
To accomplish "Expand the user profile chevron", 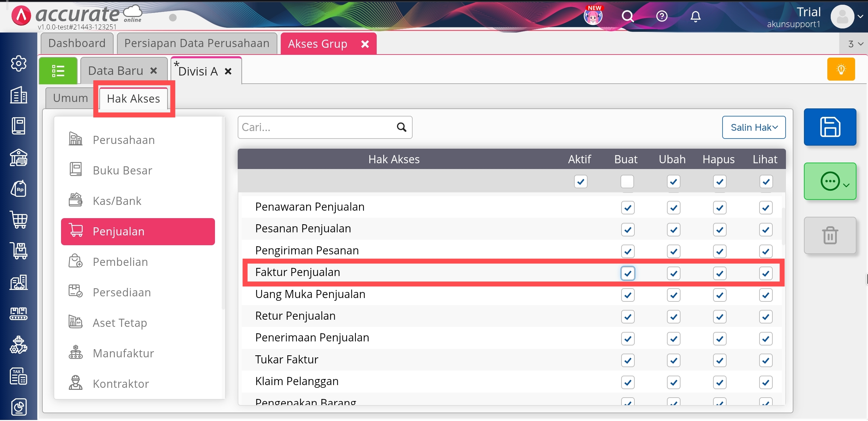I will click(x=860, y=16).
